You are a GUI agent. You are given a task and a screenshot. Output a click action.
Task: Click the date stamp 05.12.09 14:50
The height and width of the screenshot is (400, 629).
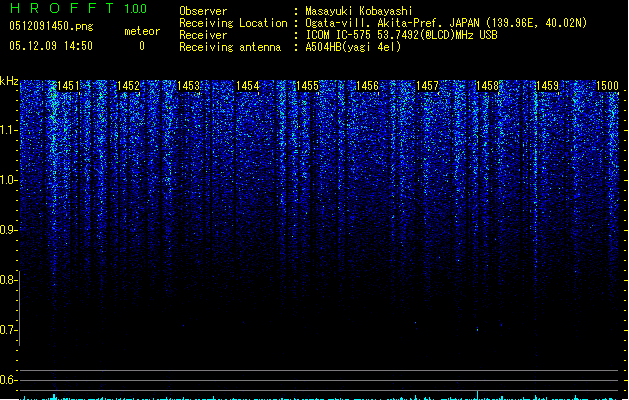(x=51, y=46)
